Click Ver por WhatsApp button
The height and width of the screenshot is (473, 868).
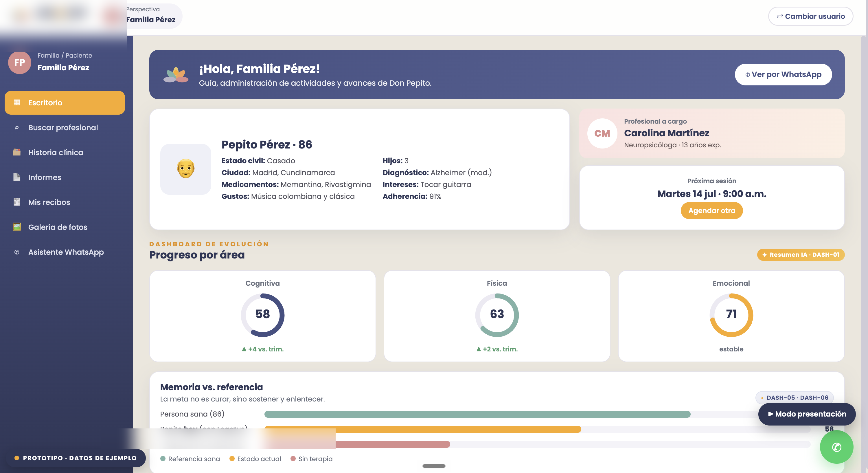[783, 74]
